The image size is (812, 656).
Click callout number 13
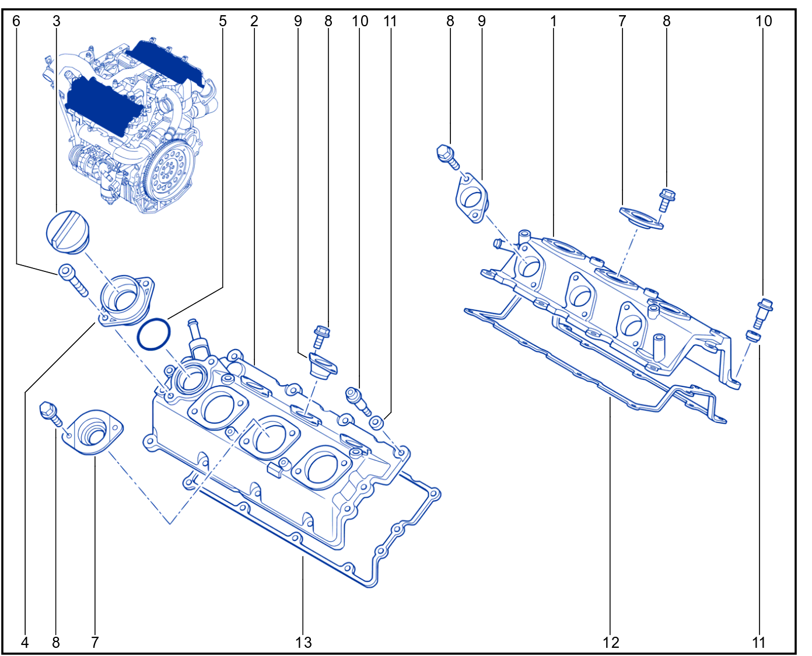(x=303, y=643)
